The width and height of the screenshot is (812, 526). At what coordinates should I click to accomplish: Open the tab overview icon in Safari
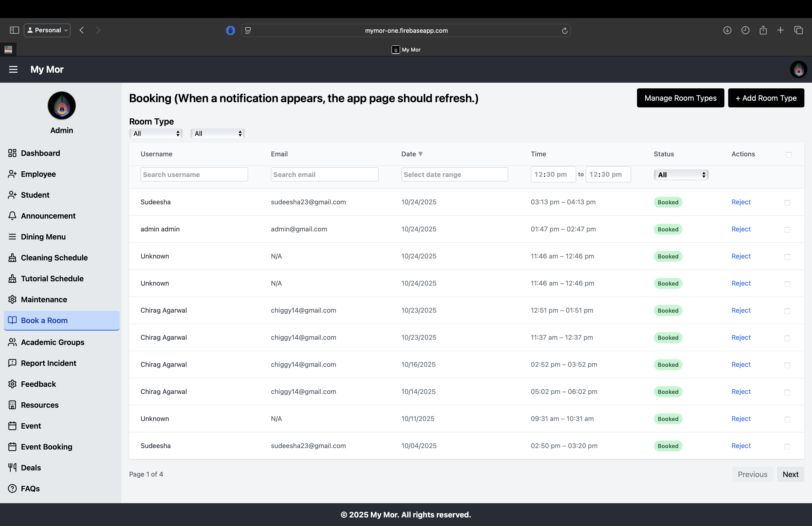[x=798, y=30]
